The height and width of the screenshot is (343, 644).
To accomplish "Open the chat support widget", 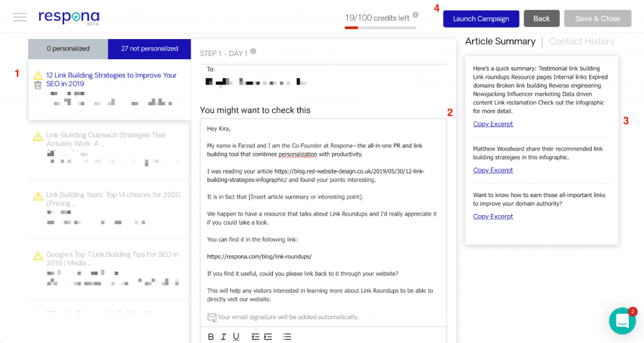I will click(x=622, y=321).
